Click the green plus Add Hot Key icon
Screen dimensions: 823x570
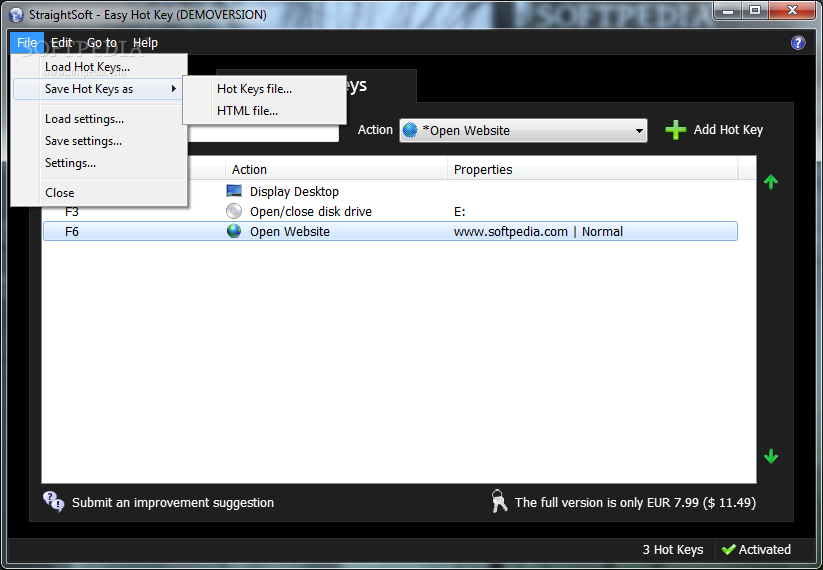tap(676, 130)
